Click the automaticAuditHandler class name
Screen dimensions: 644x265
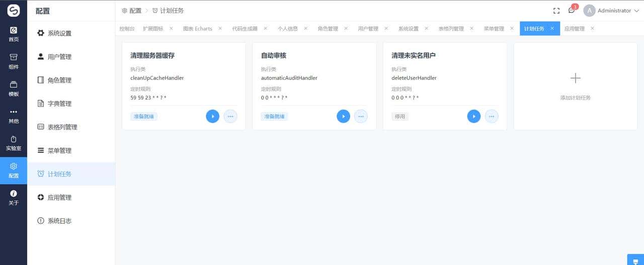[289, 78]
